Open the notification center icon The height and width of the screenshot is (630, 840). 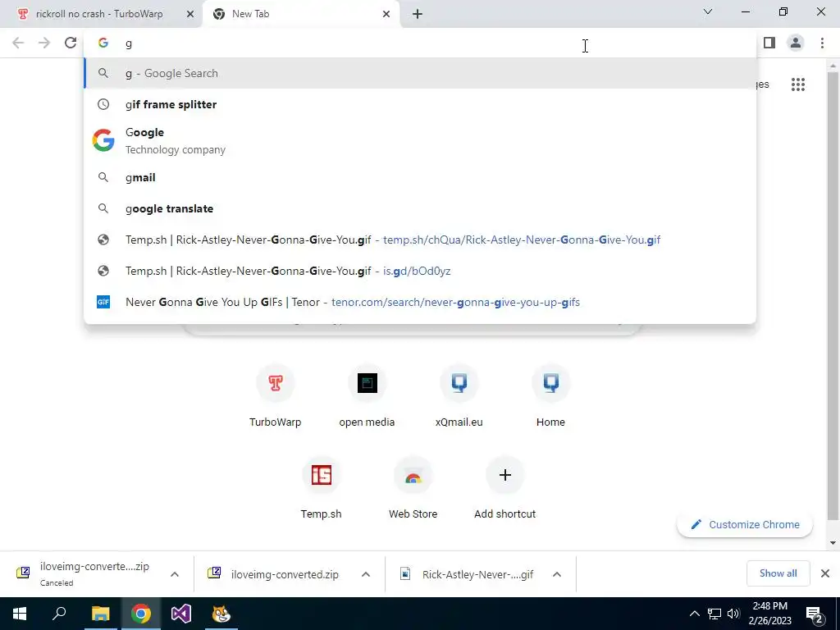point(815,614)
